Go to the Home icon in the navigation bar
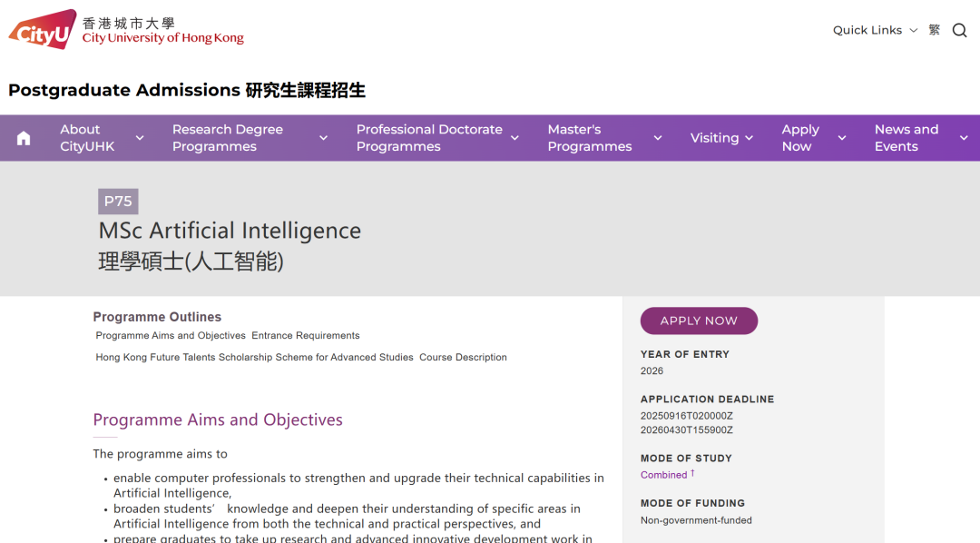The width and height of the screenshot is (980, 543). click(x=23, y=138)
